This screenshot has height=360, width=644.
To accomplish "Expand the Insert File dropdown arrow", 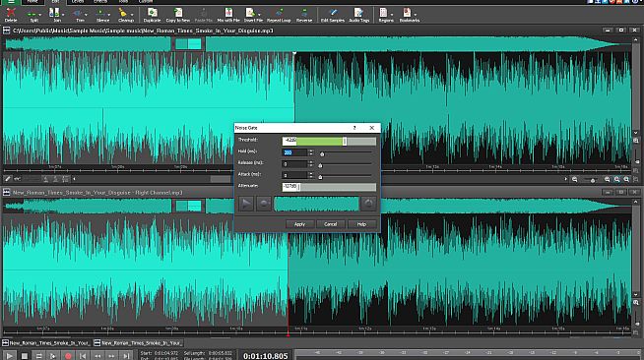I will [x=259, y=15].
